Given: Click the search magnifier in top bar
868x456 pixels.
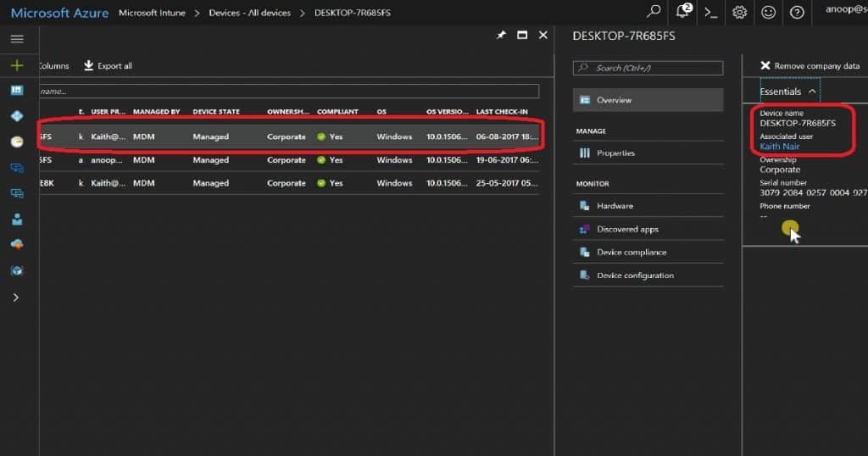Looking at the screenshot, I should [x=654, y=11].
